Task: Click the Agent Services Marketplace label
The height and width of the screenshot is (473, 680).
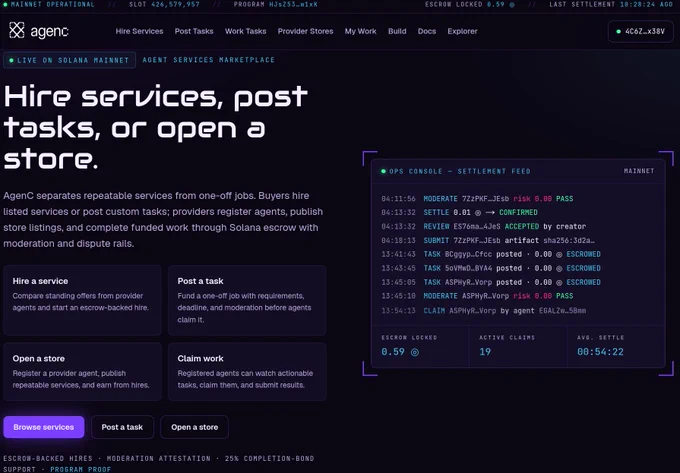Action: point(209,60)
